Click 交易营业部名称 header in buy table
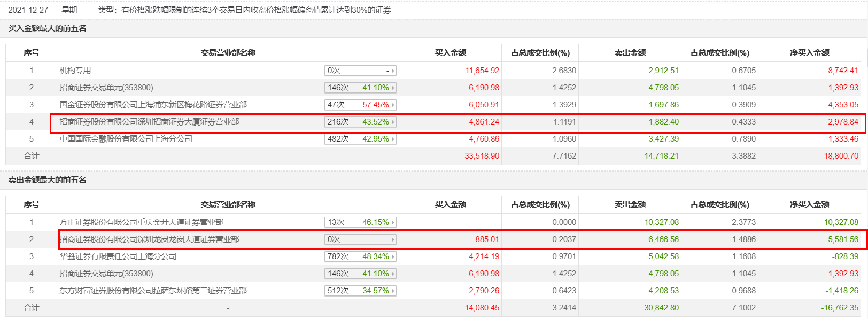This screenshot has width=868, height=319. [228, 53]
